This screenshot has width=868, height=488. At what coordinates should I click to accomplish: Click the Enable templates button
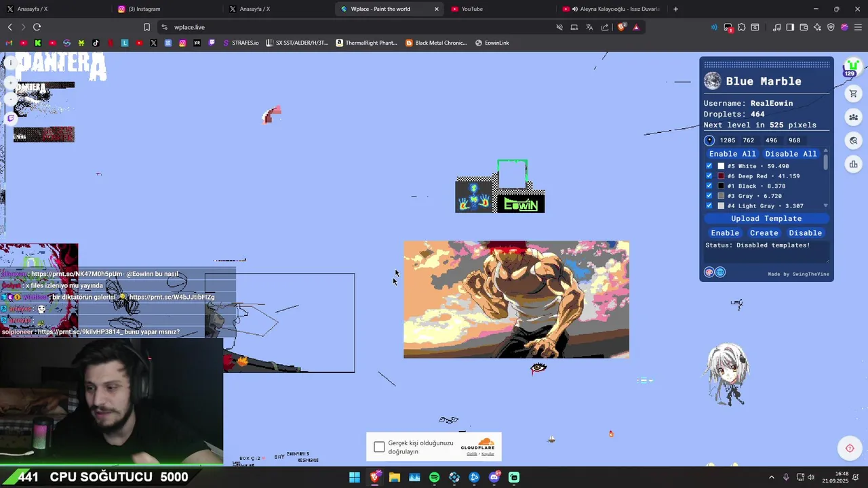pos(725,232)
